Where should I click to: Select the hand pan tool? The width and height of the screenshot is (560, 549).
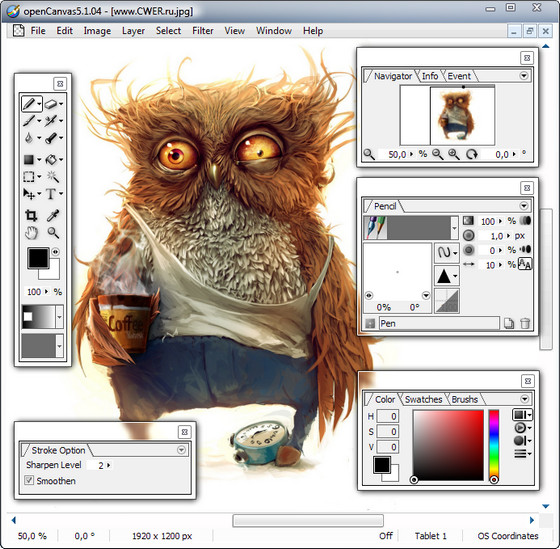[31, 233]
